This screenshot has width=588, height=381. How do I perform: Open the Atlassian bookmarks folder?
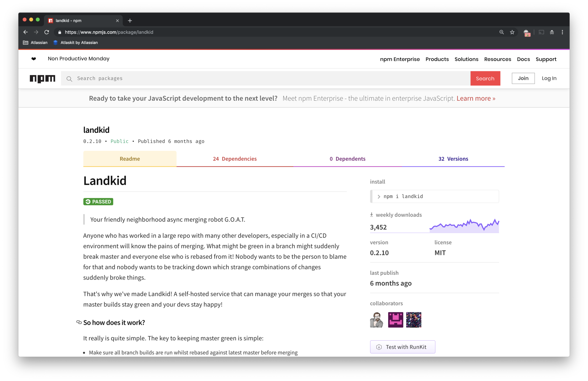tap(35, 43)
